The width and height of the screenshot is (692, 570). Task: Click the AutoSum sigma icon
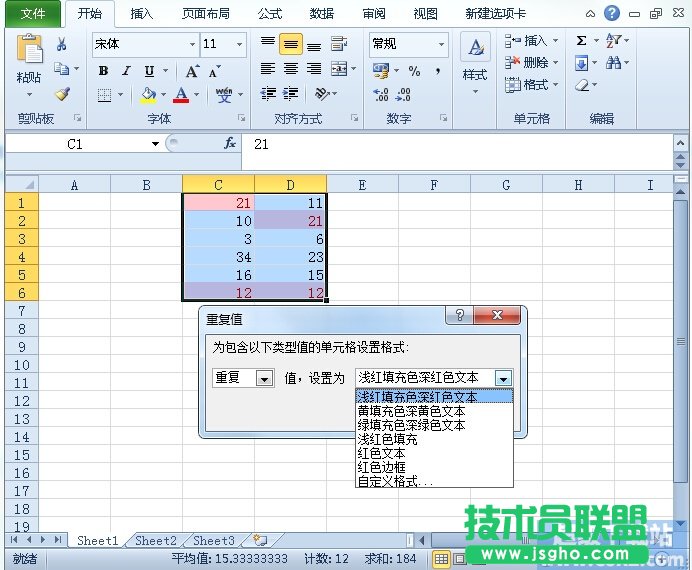tap(581, 41)
